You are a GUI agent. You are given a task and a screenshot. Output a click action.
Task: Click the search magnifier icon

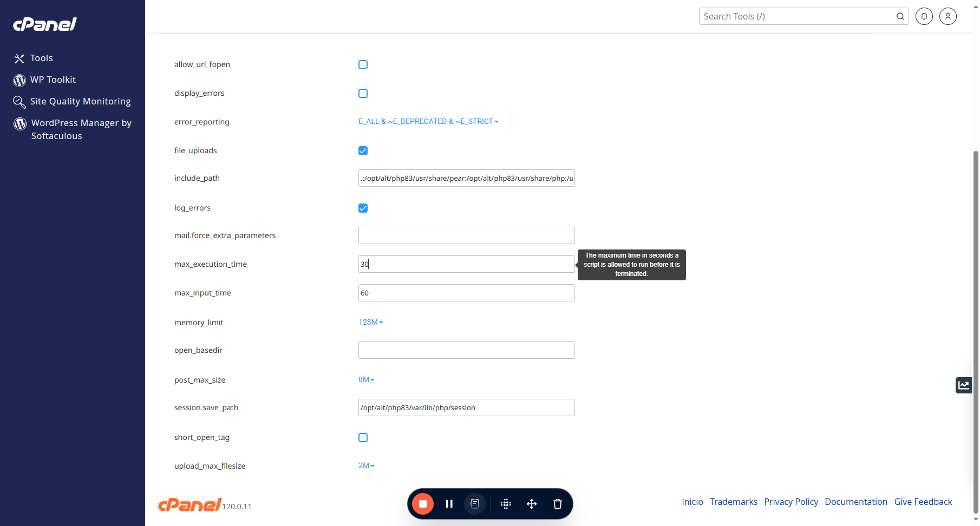click(900, 16)
